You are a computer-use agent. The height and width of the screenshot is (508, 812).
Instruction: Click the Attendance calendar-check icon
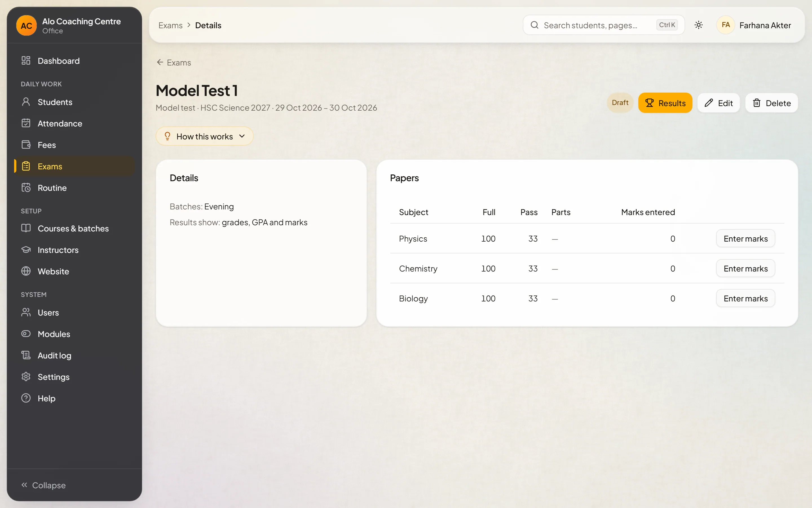(26, 123)
